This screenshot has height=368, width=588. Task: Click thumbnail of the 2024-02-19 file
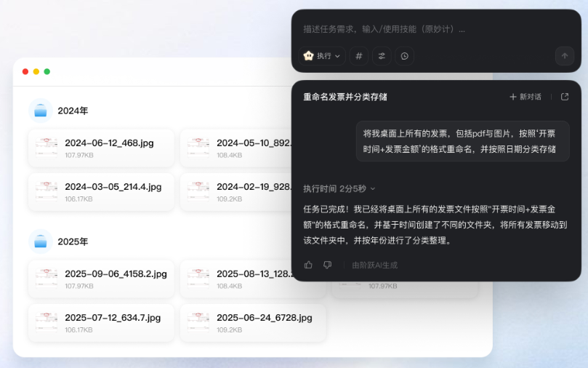pos(198,192)
